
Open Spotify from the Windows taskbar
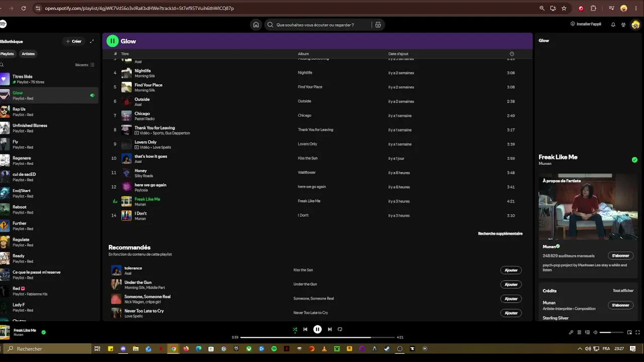click(x=274, y=349)
